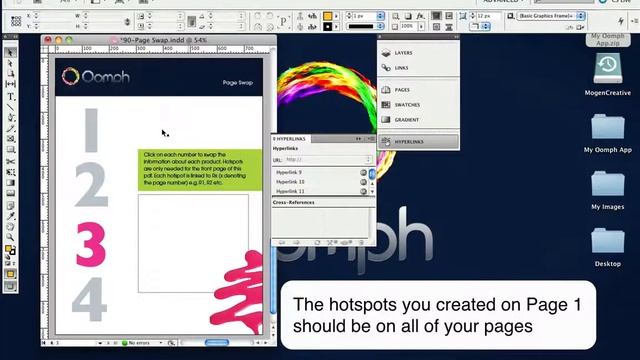
Task: Select the Gradient Feather tool
Action: coord(10,193)
